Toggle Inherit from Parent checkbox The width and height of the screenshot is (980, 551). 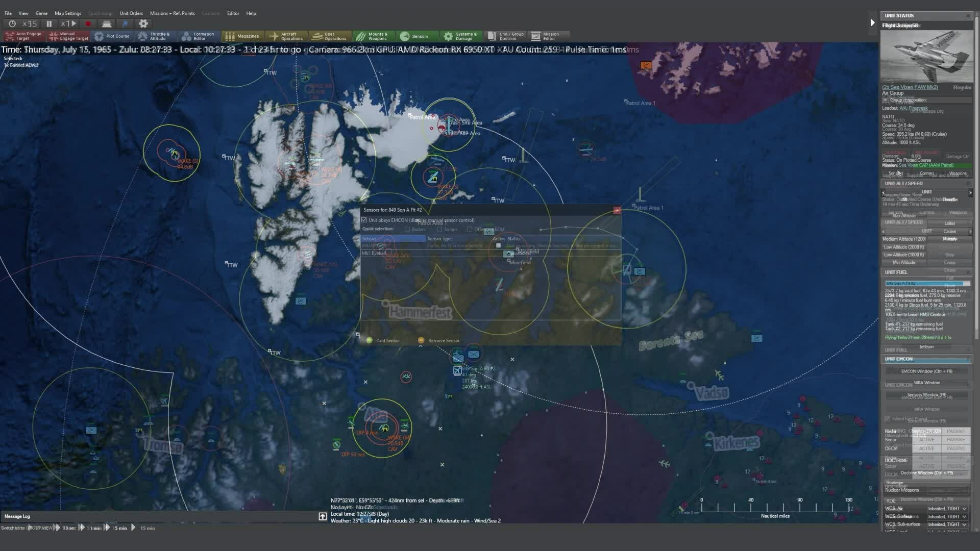[888, 418]
